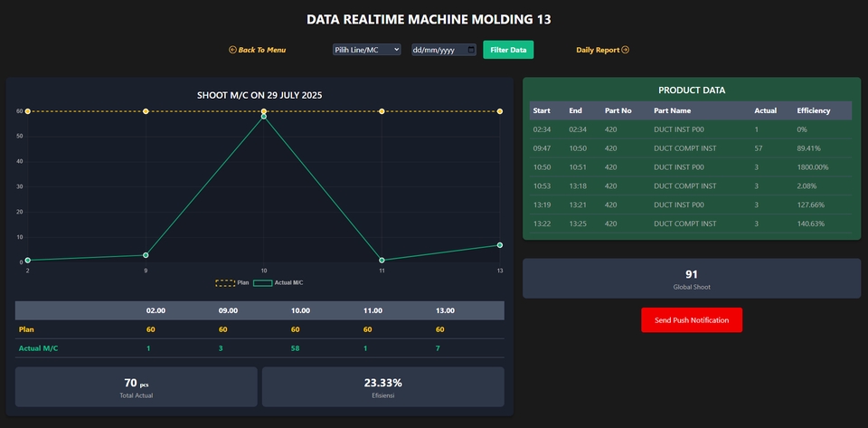Screen dimensions: 868x428
Task: Click the right-arrow icon next to Daily Report
Action: point(625,50)
